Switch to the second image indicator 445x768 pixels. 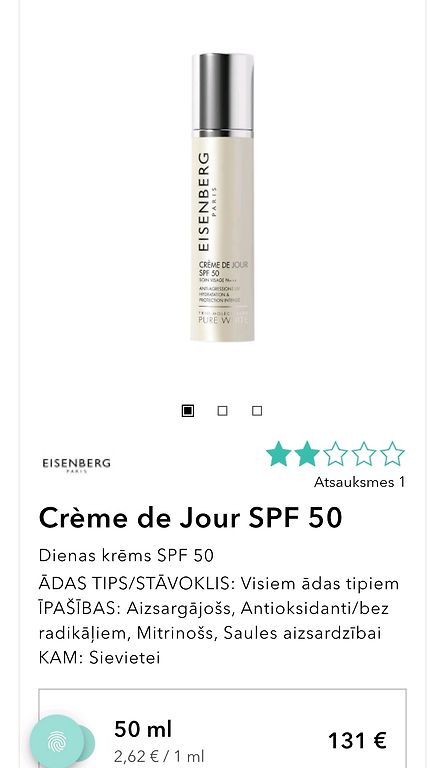coord(222,410)
